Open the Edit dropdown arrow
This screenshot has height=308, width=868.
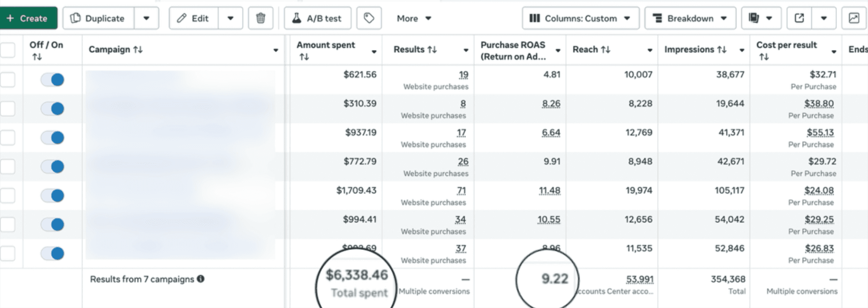point(231,18)
